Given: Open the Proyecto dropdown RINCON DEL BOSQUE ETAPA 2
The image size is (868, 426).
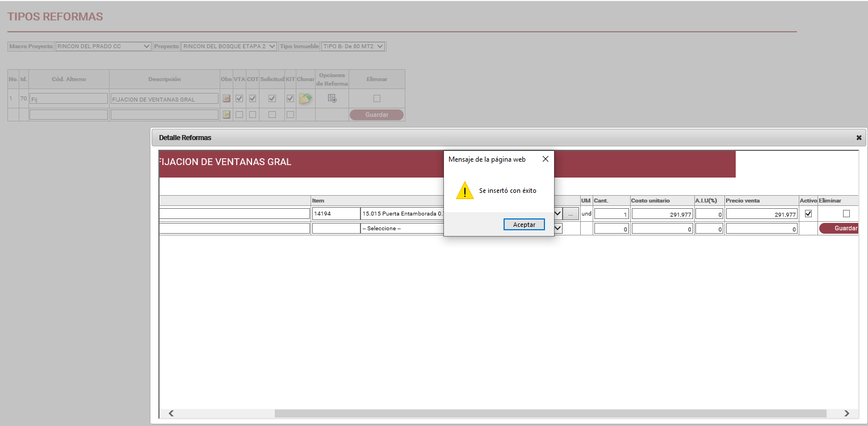Looking at the screenshot, I should click(x=229, y=47).
